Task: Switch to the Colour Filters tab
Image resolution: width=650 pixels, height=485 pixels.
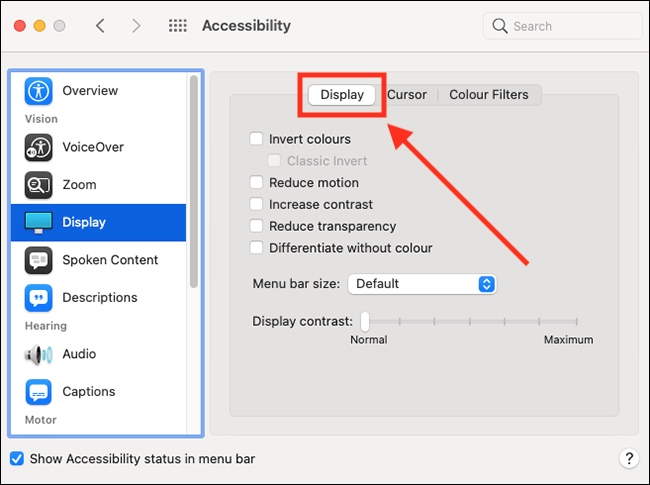Action: pos(489,95)
